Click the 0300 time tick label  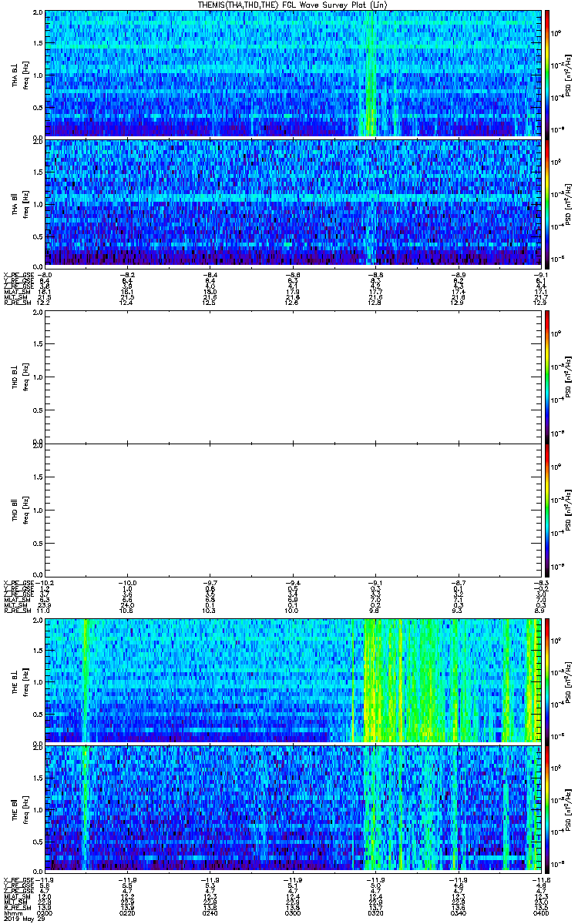click(x=293, y=912)
